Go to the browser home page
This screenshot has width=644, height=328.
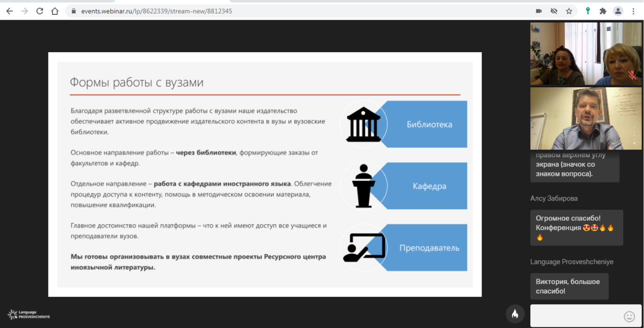55,11
